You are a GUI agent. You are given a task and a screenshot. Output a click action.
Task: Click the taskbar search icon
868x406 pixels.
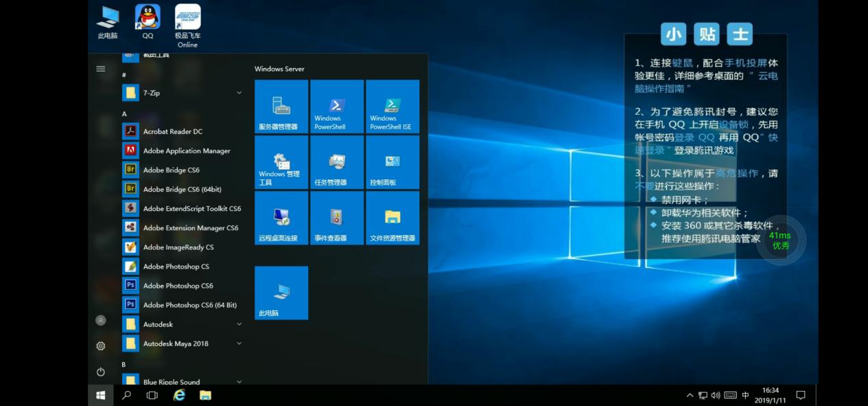pyautogui.click(x=126, y=395)
